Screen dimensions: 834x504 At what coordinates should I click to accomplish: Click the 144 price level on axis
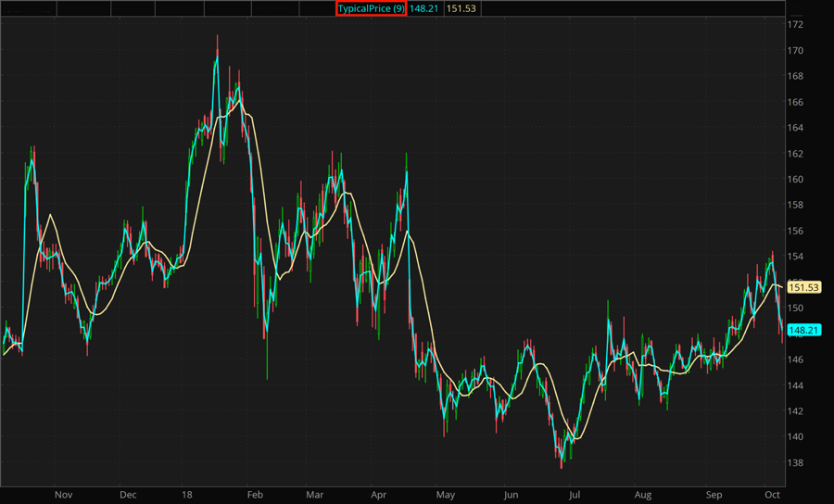pos(796,385)
